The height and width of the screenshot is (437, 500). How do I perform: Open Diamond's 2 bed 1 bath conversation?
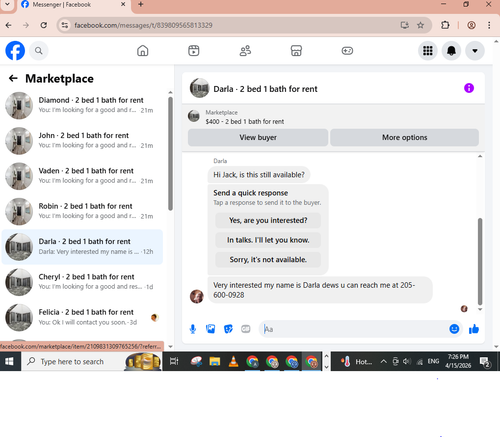[x=82, y=105]
